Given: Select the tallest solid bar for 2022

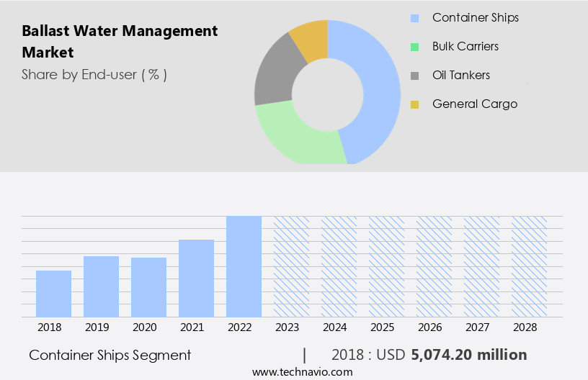Looking at the screenshot, I should [244, 266].
